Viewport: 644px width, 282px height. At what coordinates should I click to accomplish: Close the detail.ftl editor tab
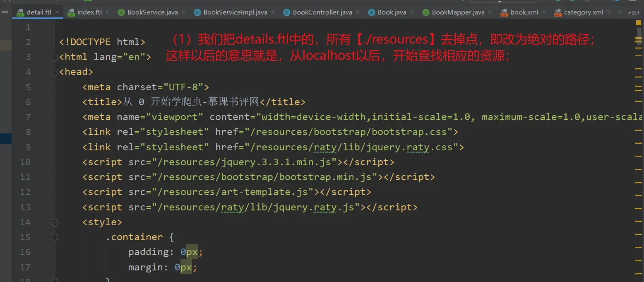pyautogui.click(x=57, y=12)
